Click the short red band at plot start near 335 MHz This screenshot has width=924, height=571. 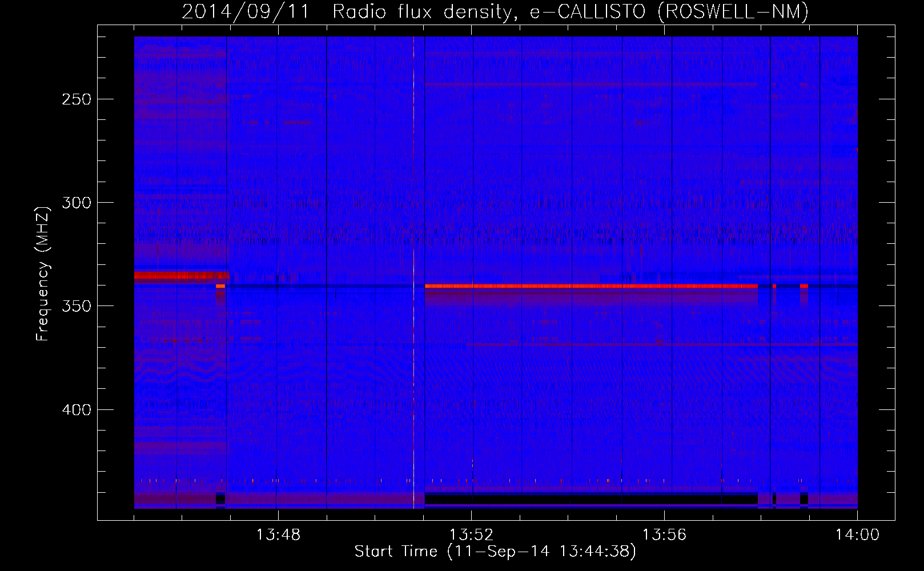[182, 276]
